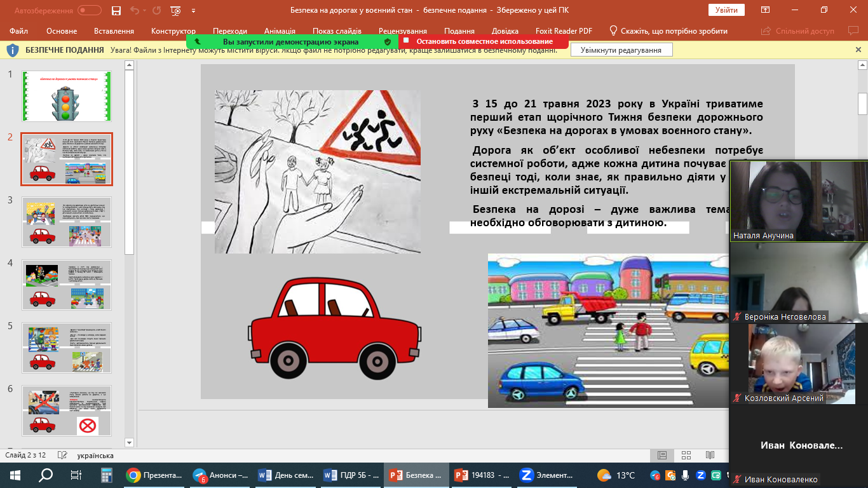Switch to PowerPoint '194183' window
Viewport: 868px width, 488px height.
tap(482, 475)
